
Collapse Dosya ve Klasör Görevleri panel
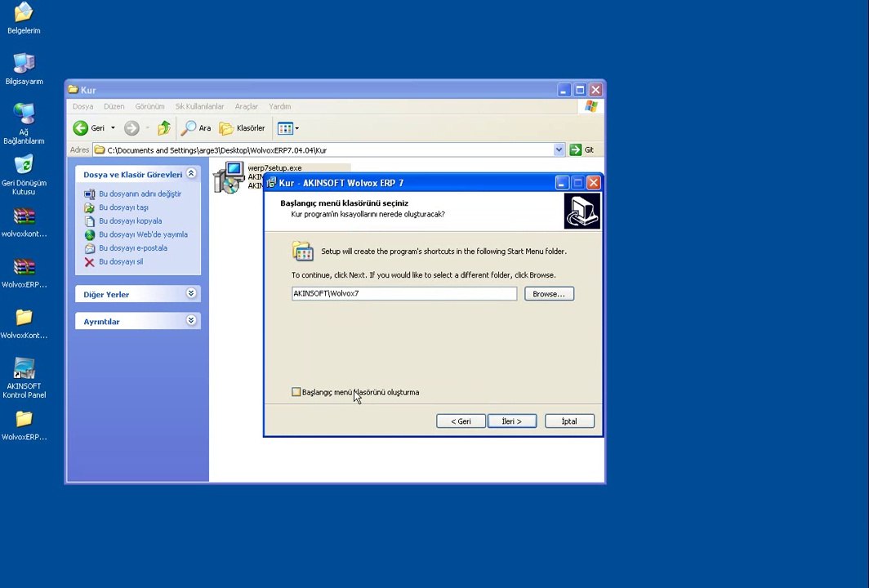coord(191,173)
